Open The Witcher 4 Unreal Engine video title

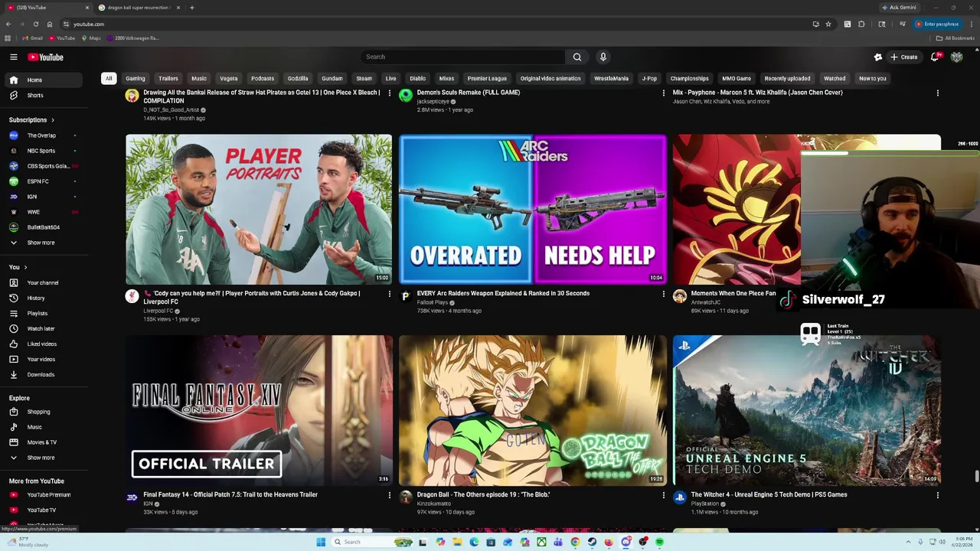(769, 494)
